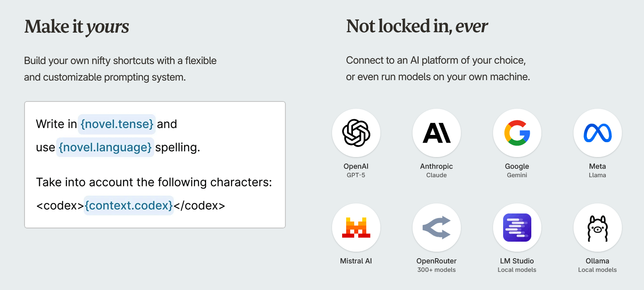The image size is (644, 290).
Task: Select the Anthropic logo icon
Action: 437,133
